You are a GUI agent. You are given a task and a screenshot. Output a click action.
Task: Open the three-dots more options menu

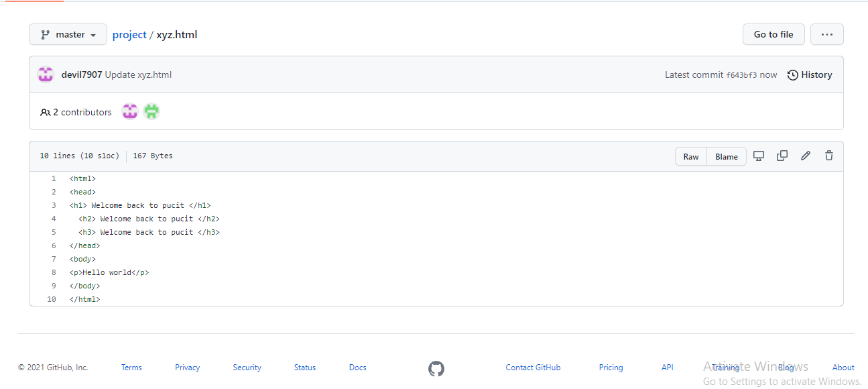point(826,34)
